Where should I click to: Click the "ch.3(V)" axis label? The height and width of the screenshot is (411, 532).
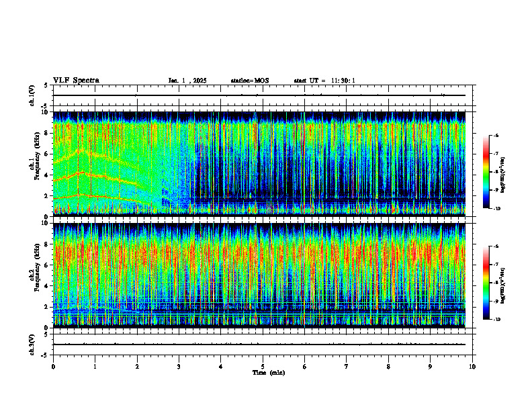click(x=32, y=345)
